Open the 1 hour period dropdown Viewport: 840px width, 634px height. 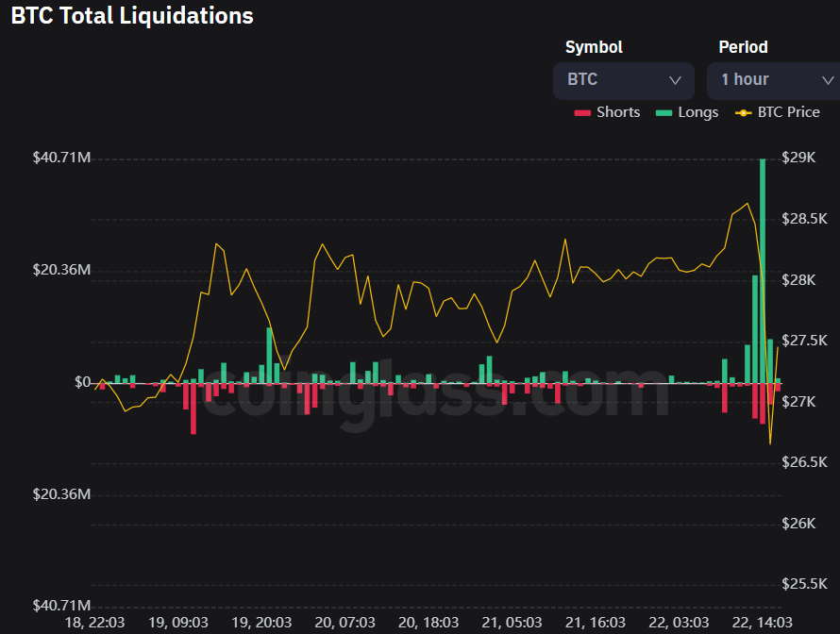tap(774, 80)
